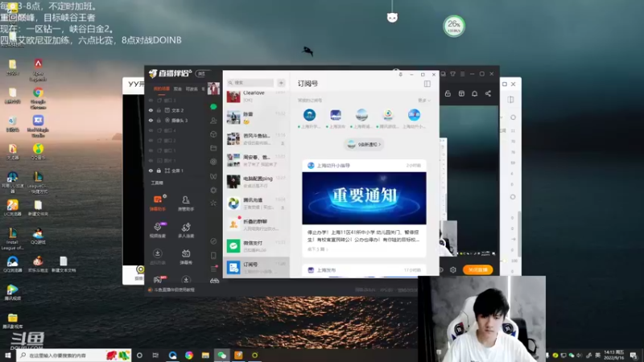The image size is (644, 362).
Task: Open 折叠的群聊 in WeChat list
Action: 256,224
